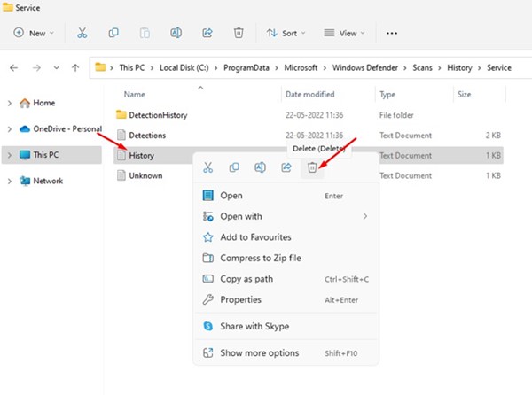The width and height of the screenshot is (532, 395).
Task: Select Open with in the context menu
Action: coord(286,216)
